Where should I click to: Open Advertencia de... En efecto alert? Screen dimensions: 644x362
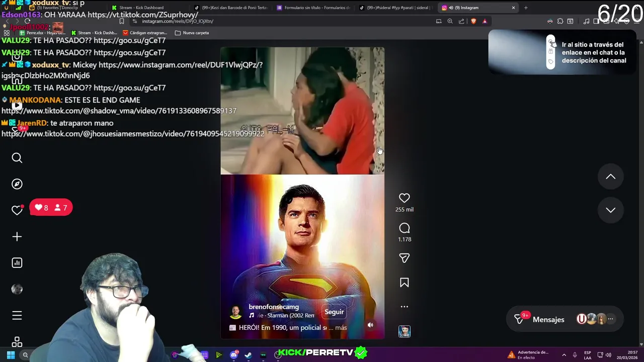point(528,355)
